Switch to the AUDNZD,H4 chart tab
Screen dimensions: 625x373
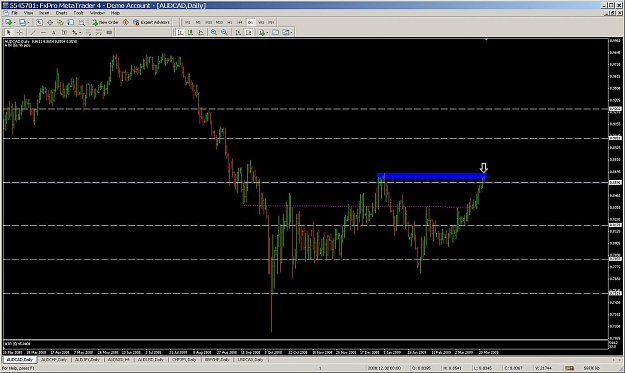pos(119,359)
